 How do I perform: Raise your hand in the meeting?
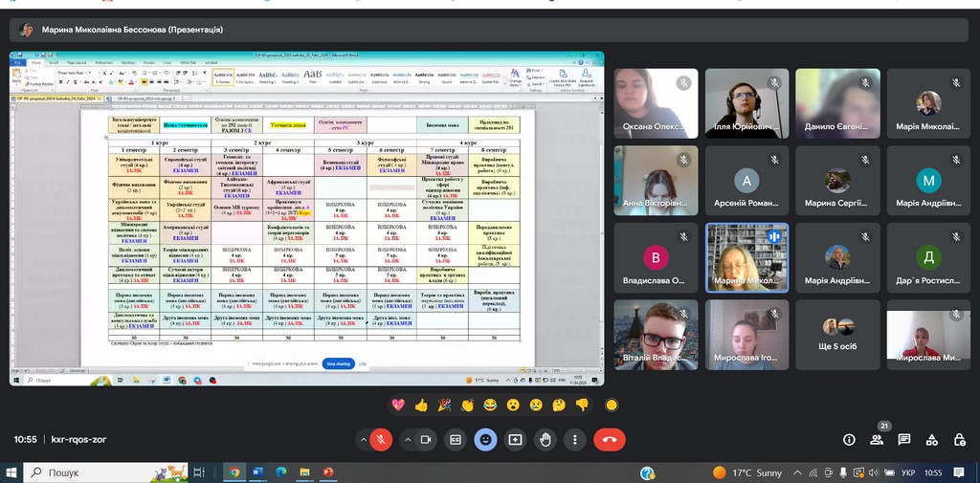tap(546, 439)
